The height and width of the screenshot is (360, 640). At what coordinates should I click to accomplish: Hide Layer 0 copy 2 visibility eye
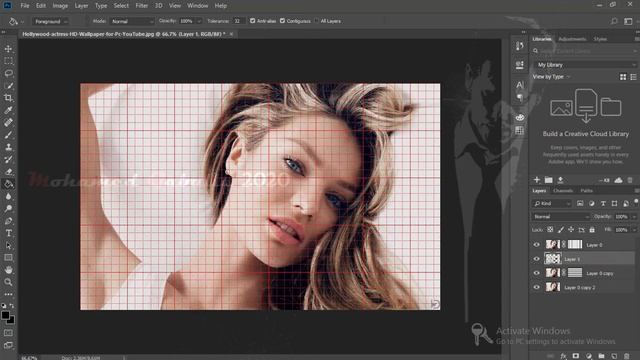[x=536, y=287]
